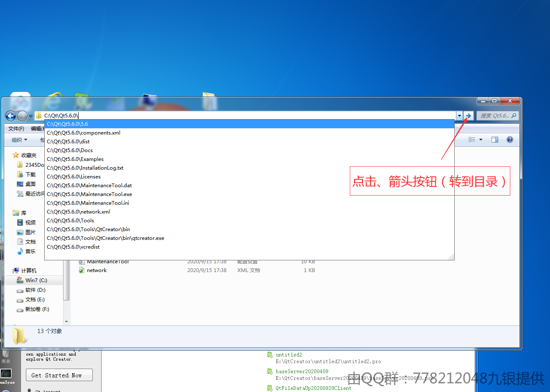
Task: Open QtFileDataUp20200920Client project in Qt Creator
Action: click(313, 388)
